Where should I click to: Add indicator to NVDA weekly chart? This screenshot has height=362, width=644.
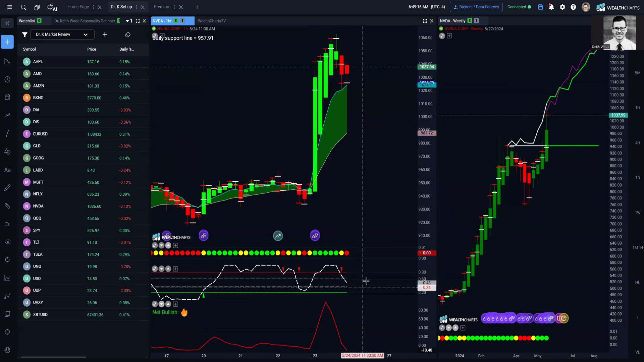449,36
